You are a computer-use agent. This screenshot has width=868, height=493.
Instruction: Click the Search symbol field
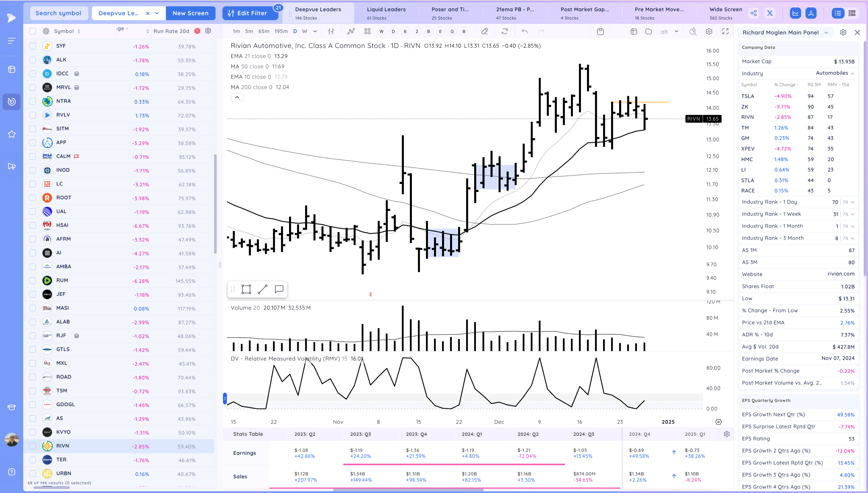click(59, 13)
